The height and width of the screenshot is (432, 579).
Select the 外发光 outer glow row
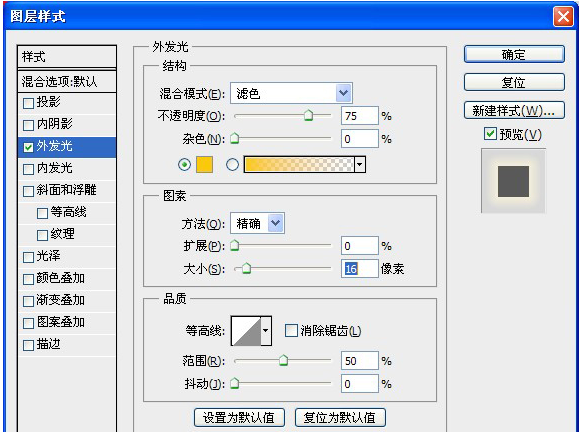point(67,147)
